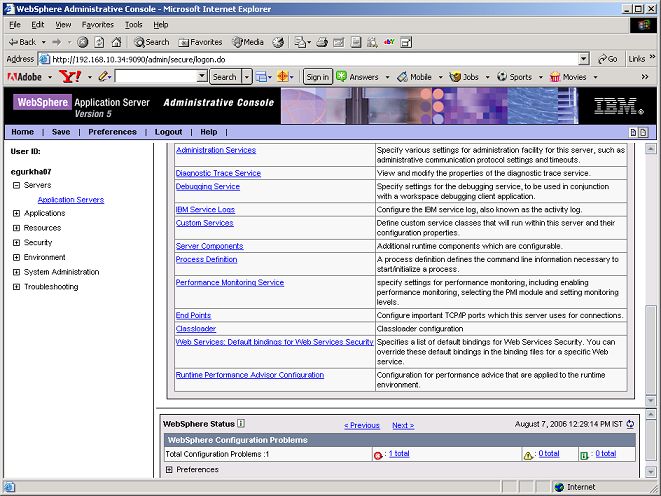Click the WebSphere Status info icon

241,423
